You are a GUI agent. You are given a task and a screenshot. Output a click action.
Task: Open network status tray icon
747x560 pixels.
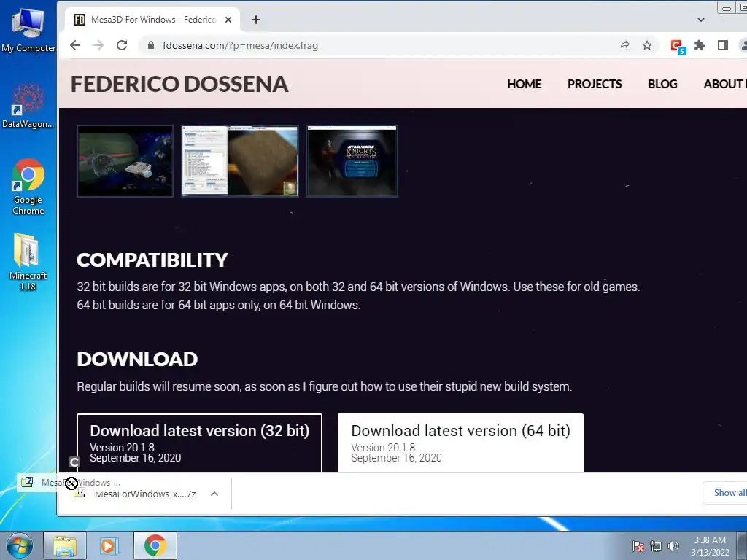(x=656, y=546)
